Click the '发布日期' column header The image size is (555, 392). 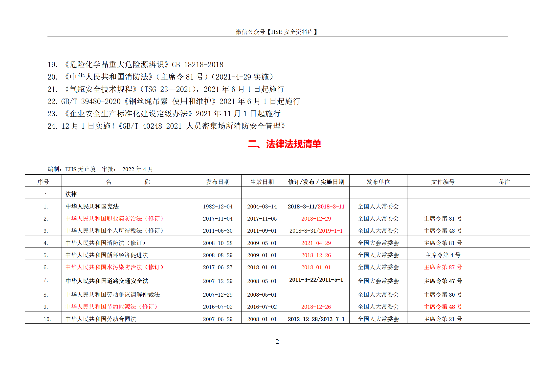click(218, 182)
